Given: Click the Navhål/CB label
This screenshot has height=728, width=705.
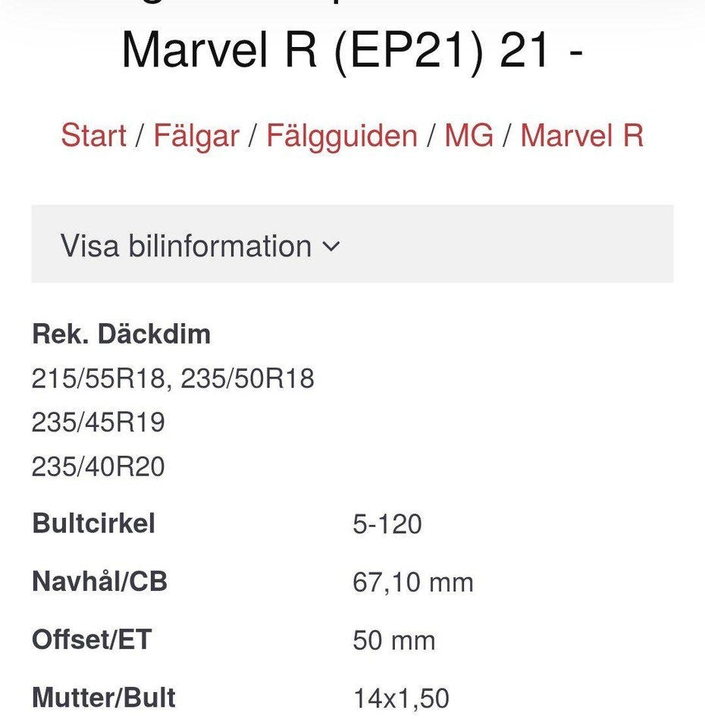Looking at the screenshot, I should pyautogui.click(x=99, y=582).
